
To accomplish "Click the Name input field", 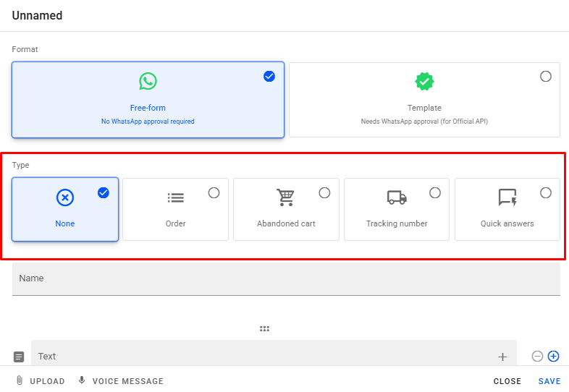I will pos(286,278).
